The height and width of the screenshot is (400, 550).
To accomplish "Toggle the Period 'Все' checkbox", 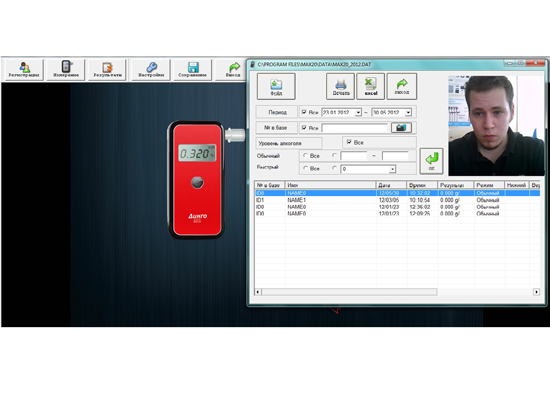I will [x=304, y=112].
